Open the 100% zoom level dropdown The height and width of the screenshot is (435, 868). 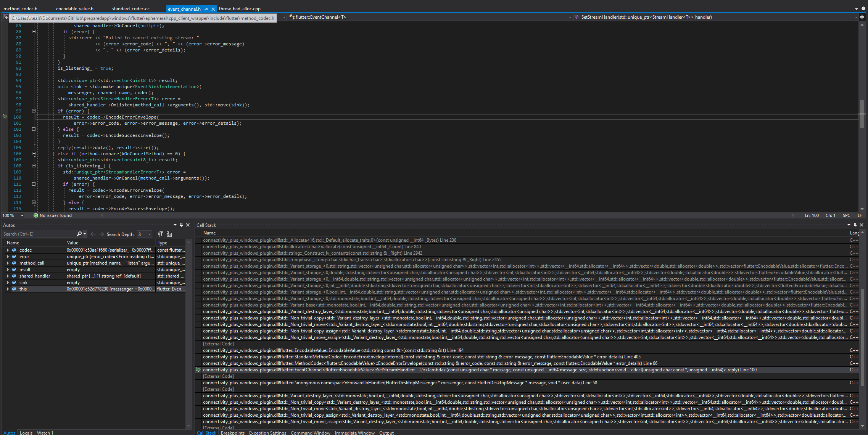[22, 215]
